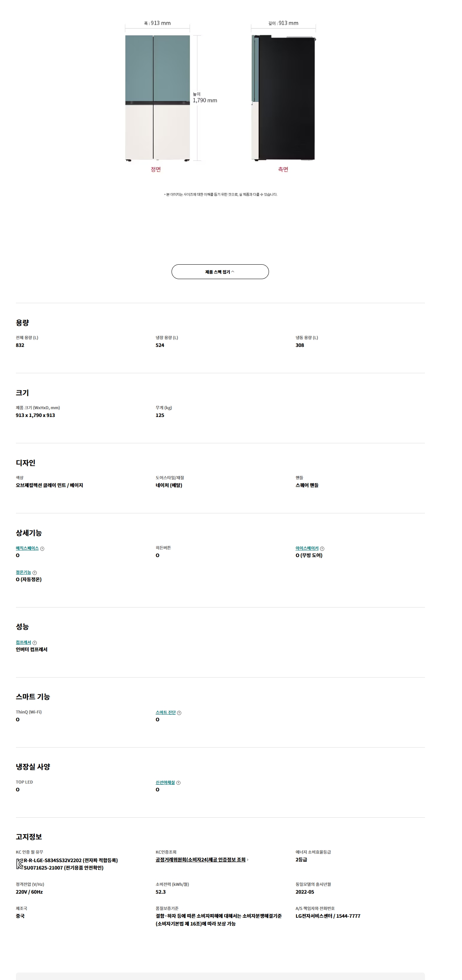462x980 pixels.
Task: Click the front view refrigerator image
Action: pos(157,98)
